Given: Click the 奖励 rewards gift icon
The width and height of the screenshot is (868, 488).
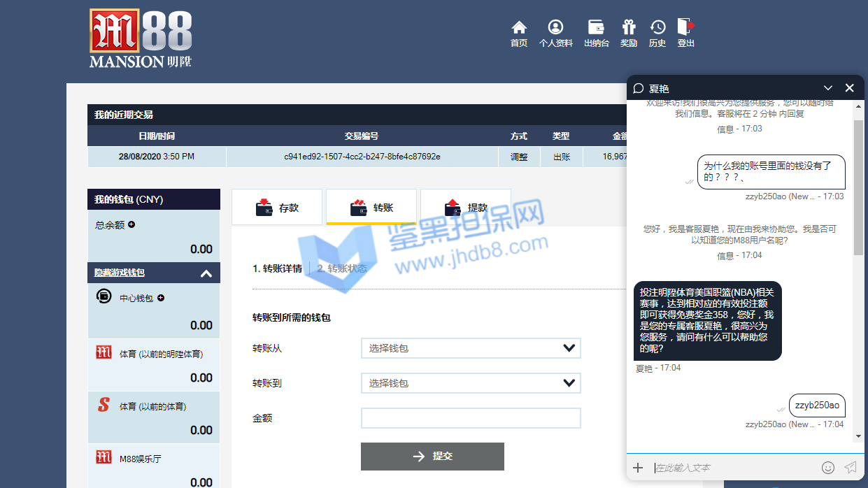Looking at the screenshot, I should 629,28.
